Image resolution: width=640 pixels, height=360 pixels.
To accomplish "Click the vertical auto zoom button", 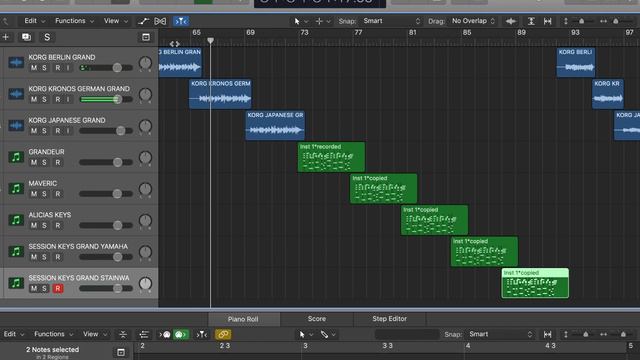I will (x=531, y=21).
